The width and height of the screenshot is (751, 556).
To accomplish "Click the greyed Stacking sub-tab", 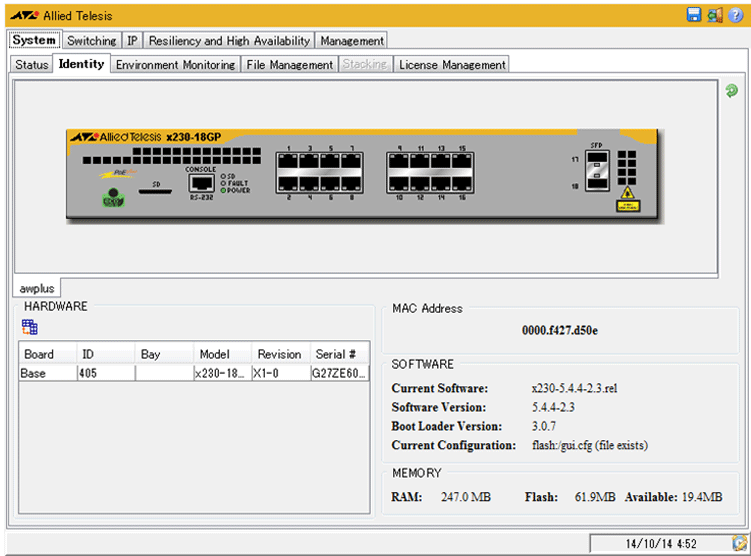I will point(365,64).
